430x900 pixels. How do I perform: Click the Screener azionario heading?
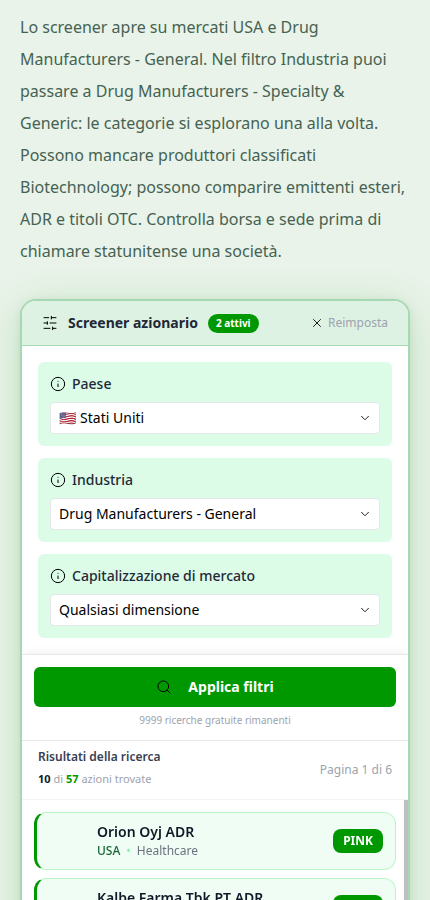pos(133,323)
